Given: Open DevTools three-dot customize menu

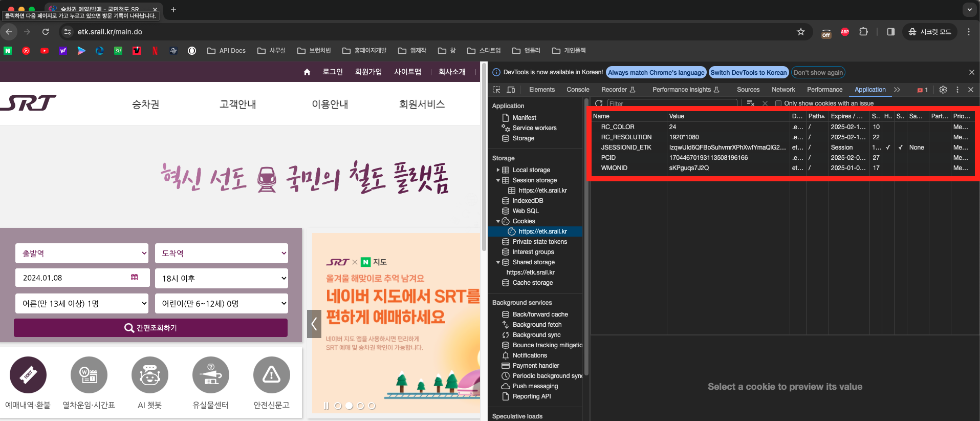Looking at the screenshot, I should [x=957, y=90].
